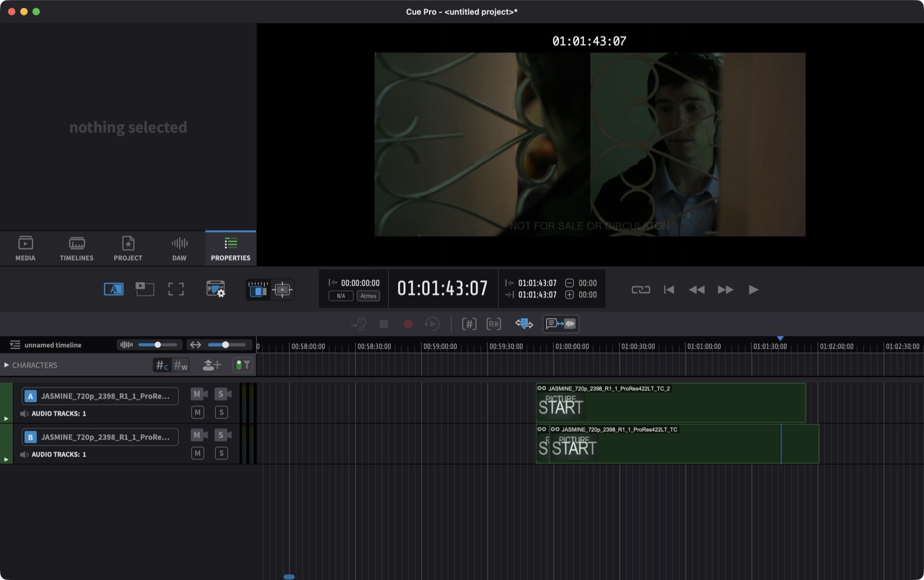The image size is (924, 580).
Task: Open the PROJECT tab
Action: point(128,248)
